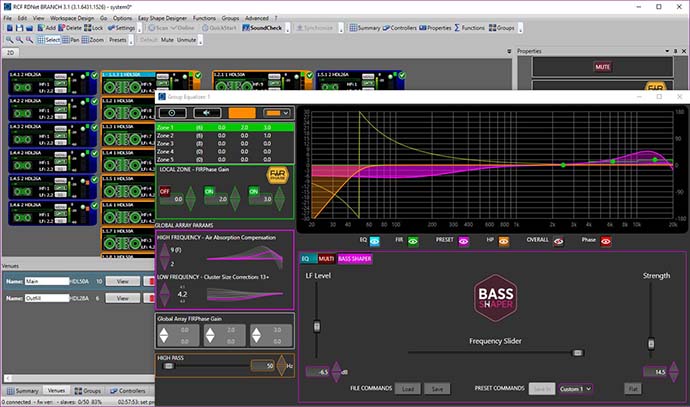The height and width of the screenshot is (407, 690).
Task: Click the Frequency Slider handle
Action: 577,352
